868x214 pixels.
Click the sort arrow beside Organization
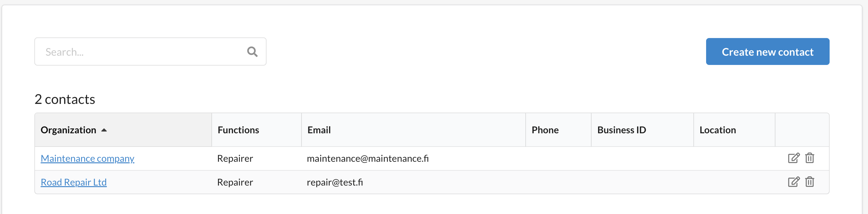click(104, 130)
